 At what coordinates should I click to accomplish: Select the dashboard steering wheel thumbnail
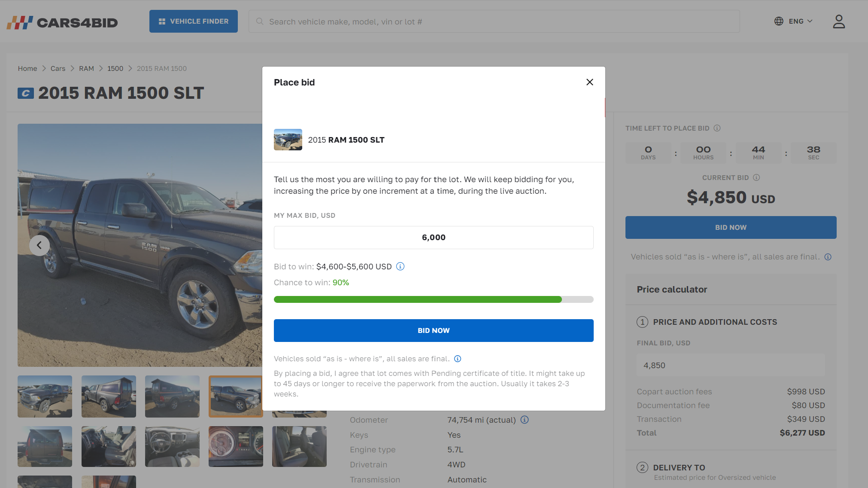click(172, 446)
